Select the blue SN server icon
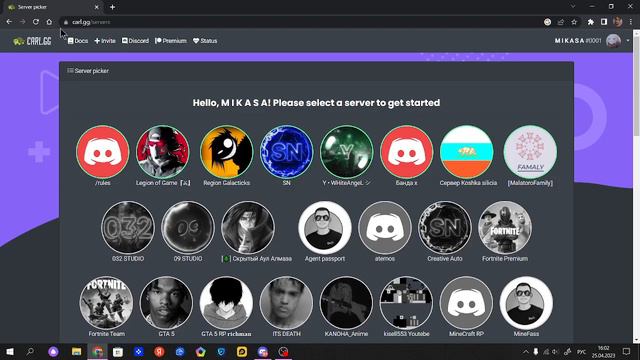640x360 pixels. pos(287,152)
